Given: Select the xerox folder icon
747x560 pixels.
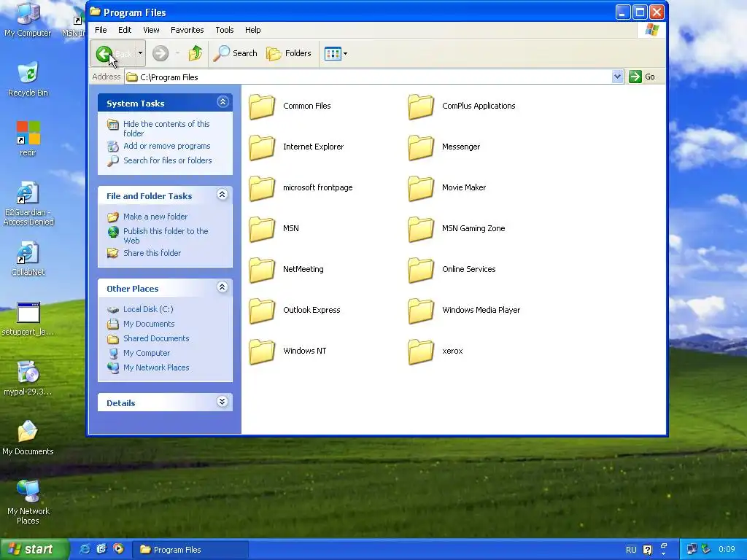Looking at the screenshot, I should 421,351.
